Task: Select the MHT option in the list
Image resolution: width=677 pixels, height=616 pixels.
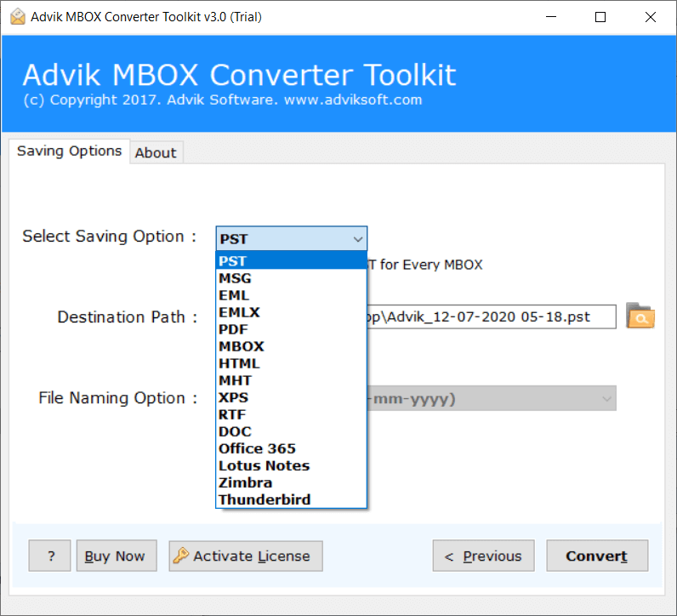Action: pos(292,380)
